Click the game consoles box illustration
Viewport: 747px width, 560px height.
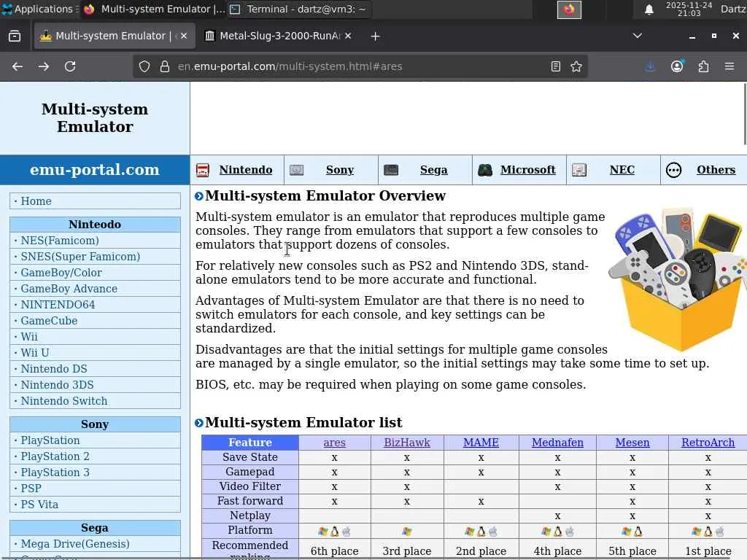point(678,279)
